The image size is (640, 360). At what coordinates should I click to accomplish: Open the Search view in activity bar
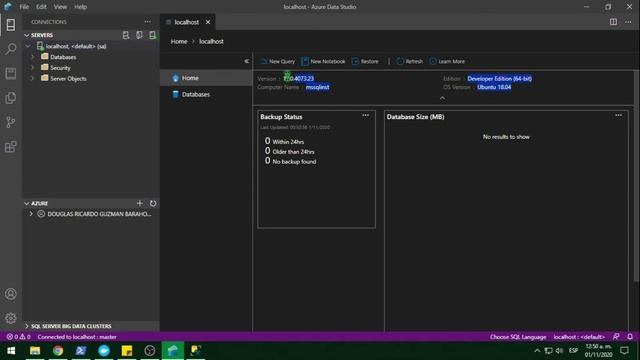(11, 49)
